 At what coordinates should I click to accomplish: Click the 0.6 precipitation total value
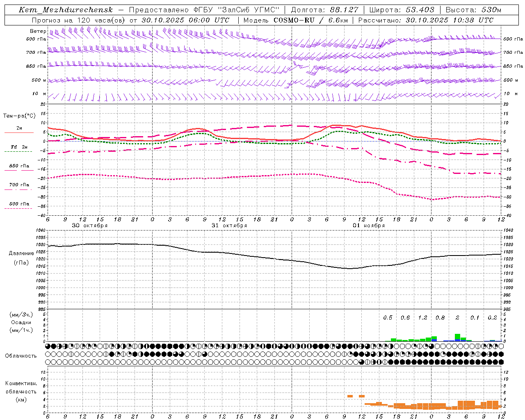pyautogui.click(x=405, y=318)
